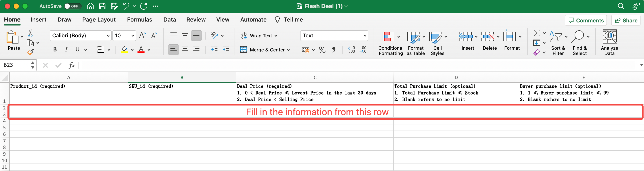Click the Cut scissors icon
644x171 pixels.
coord(30,33)
